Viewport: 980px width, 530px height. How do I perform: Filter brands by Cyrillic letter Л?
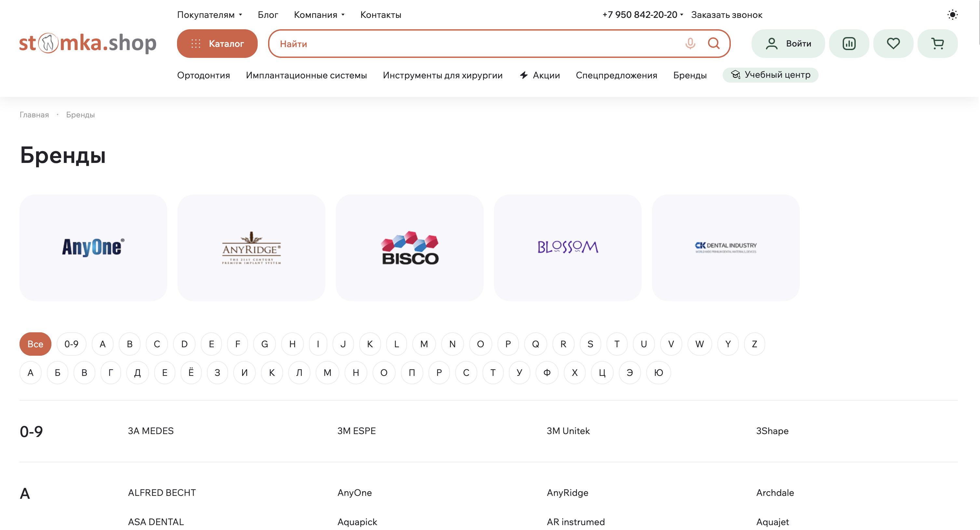299,372
